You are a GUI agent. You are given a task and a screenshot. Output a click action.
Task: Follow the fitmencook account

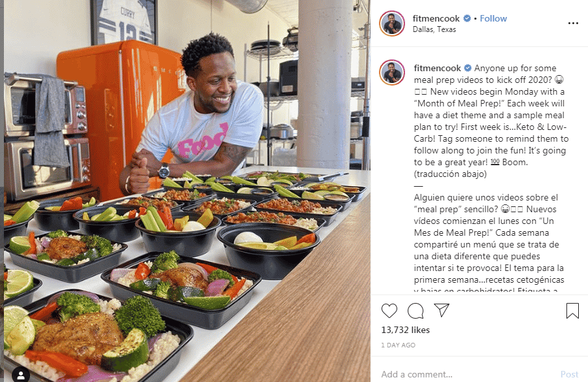point(493,18)
